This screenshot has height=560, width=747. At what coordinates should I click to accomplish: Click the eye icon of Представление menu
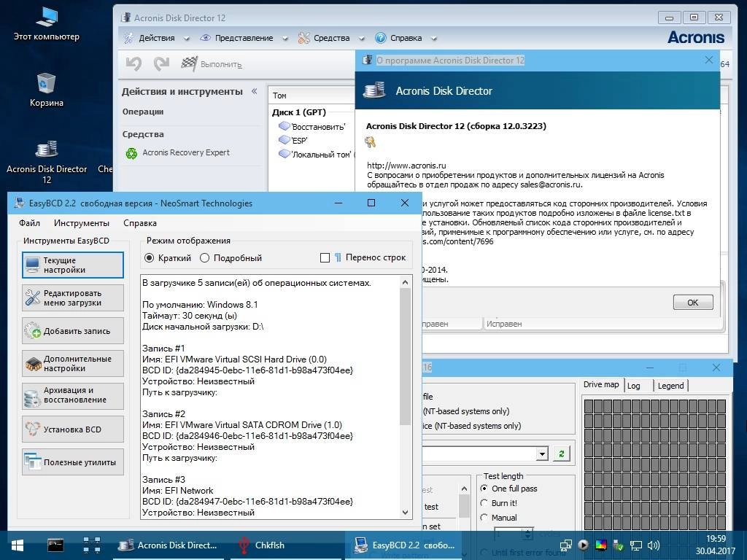(205, 38)
